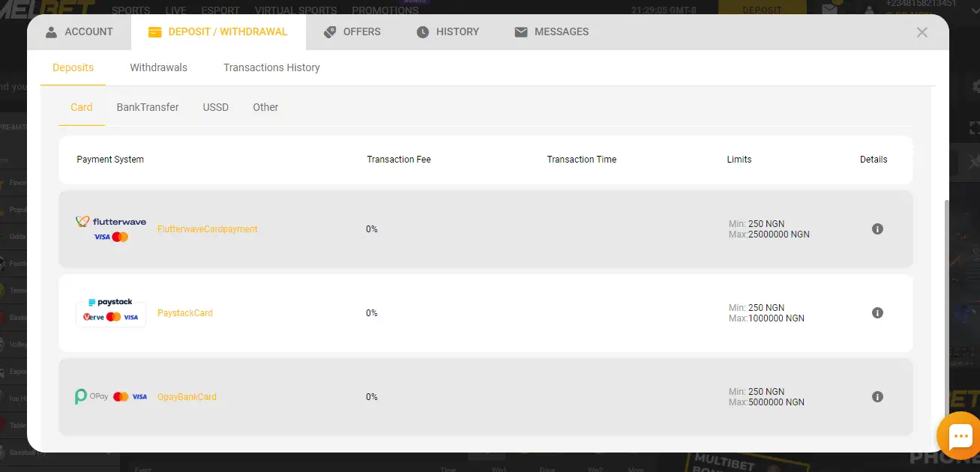The width and height of the screenshot is (980, 472).
Task: Select USSD payment category
Action: pyautogui.click(x=215, y=107)
